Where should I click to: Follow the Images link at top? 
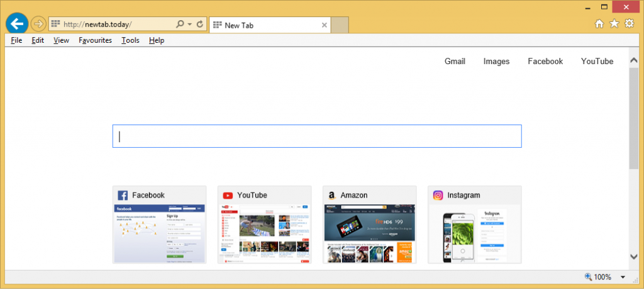pos(496,61)
